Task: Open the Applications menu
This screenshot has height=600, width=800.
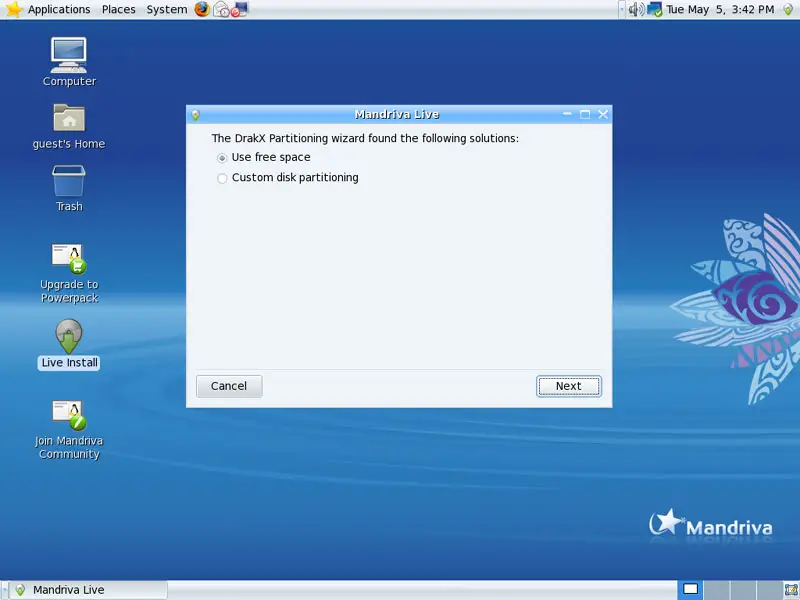Action: pos(59,9)
